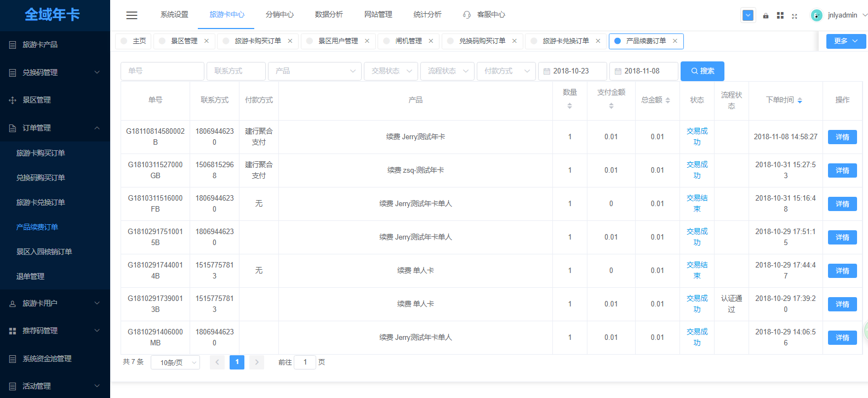Close the 产品续费订单 tab
Viewport: 868px width, 398px height.
(x=675, y=41)
